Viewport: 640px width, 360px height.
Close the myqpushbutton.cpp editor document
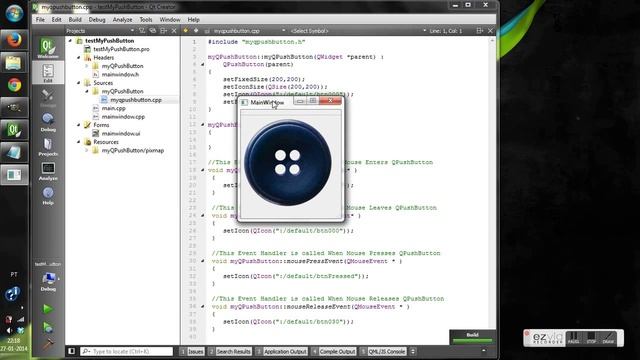(490, 31)
